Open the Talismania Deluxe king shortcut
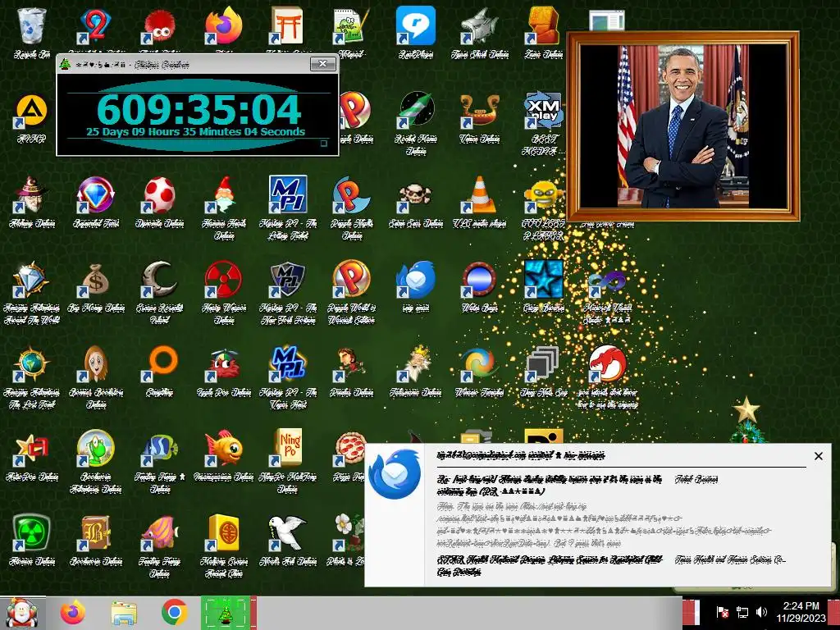840x630 pixels. [x=415, y=364]
